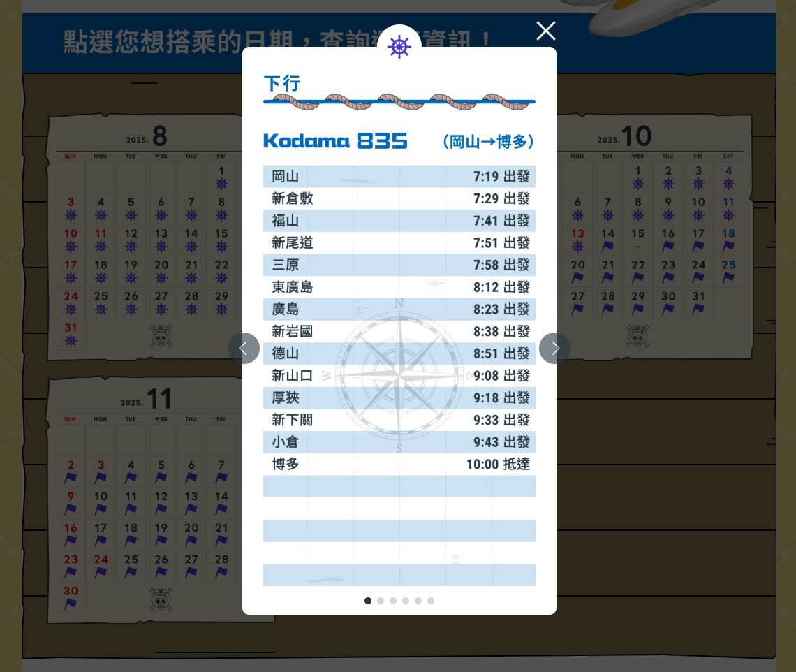Image resolution: width=796 pixels, height=672 pixels.
Task: Click ship wheel icon under August 24
Action: coord(71,309)
